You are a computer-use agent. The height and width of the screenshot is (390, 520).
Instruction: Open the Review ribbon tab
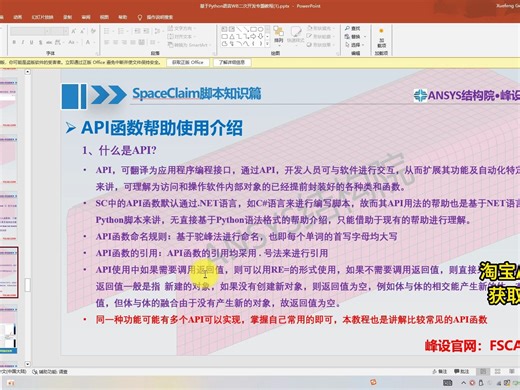point(86,17)
